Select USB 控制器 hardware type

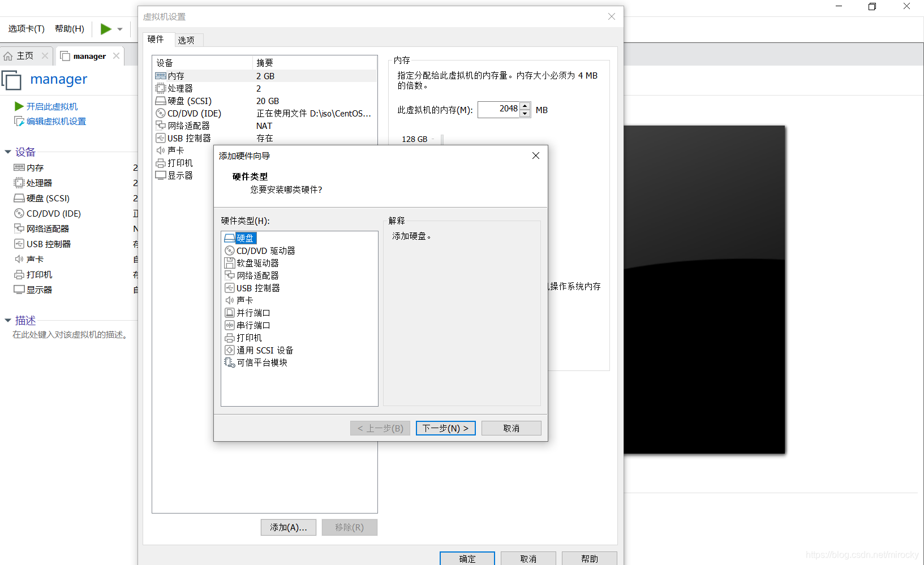258,287
